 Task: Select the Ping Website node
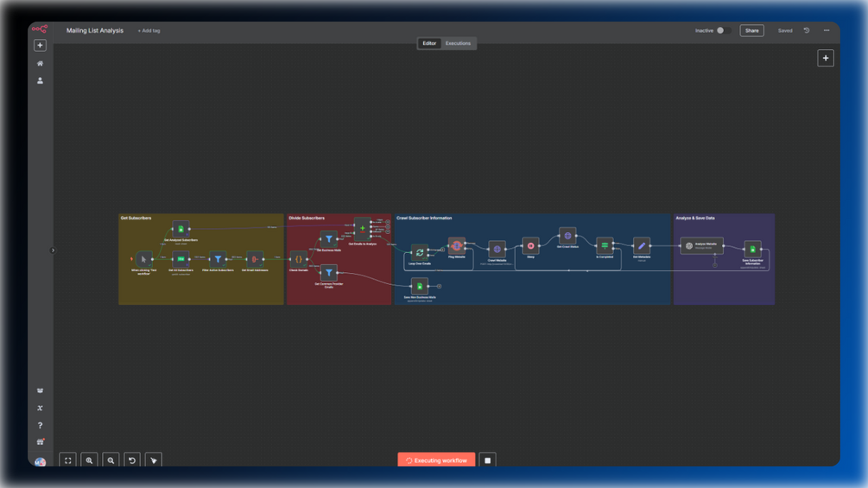tap(457, 245)
